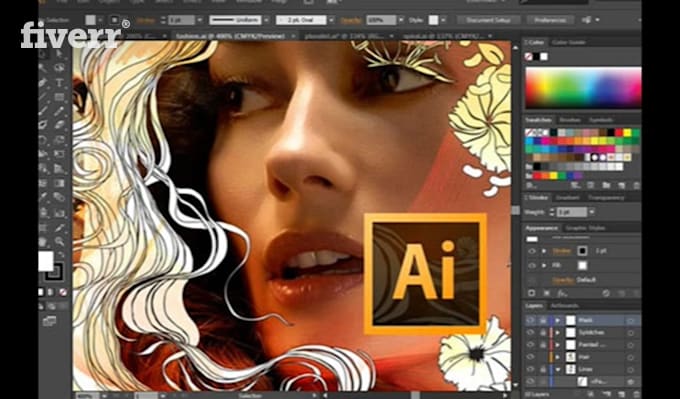The height and width of the screenshot is (399, 680).
Task: Select the Magic Wand tool
Action: [x=42, y=68]
